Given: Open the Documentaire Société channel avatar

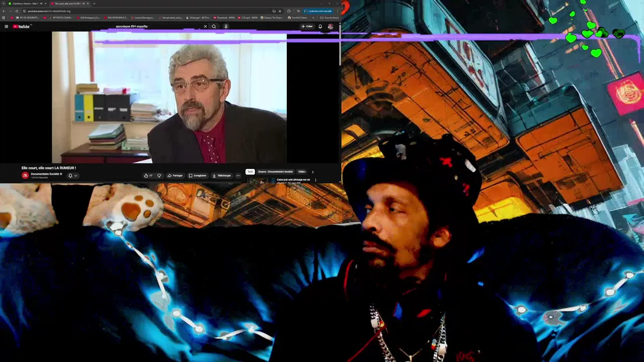Looking at the screenshot, I should pyautogui.click(x=25, y=175).
